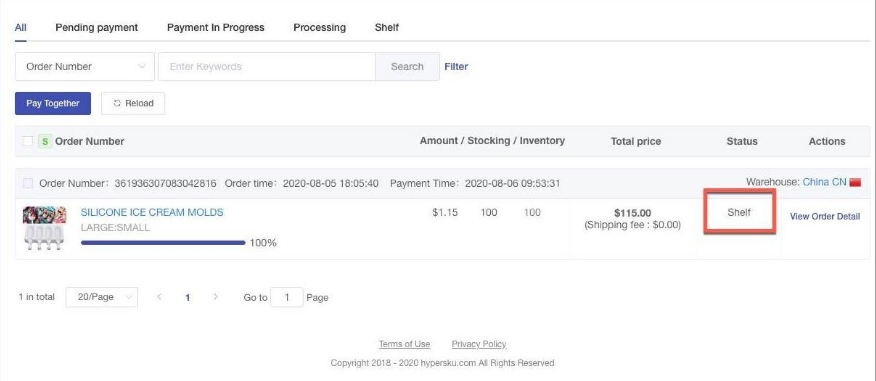Check the order 361936307083042816 checkbox
Screen dimensions: 876x381
[27, 183]
